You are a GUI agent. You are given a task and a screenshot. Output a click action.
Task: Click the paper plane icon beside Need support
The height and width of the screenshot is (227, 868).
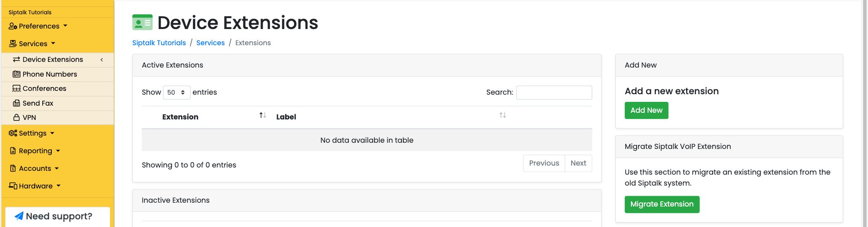[x=19, y=216]
